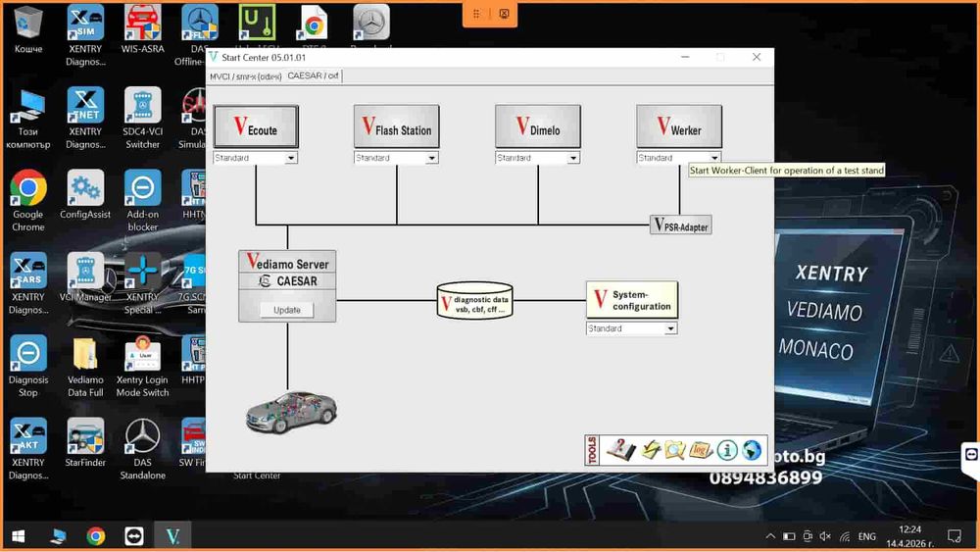The width and height of the screenshot is (980, 552).
Task: Select the This PC (Този компютър) icon
Action: [x=28, y=119]
